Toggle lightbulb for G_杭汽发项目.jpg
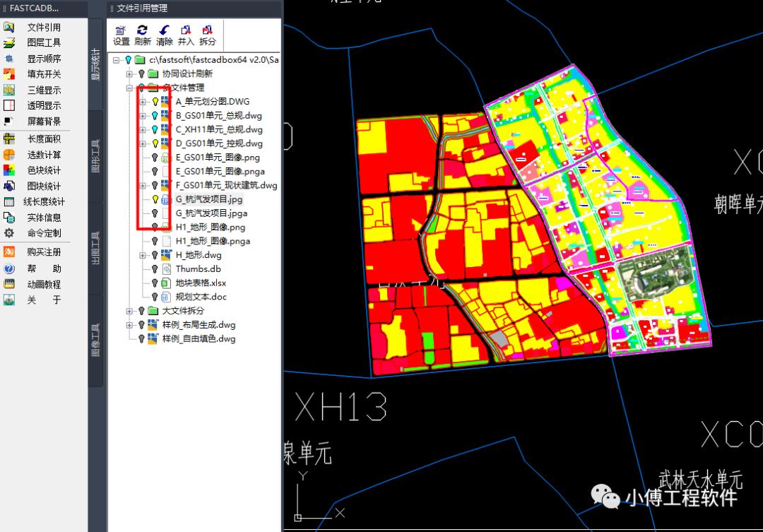 (155, 199)
